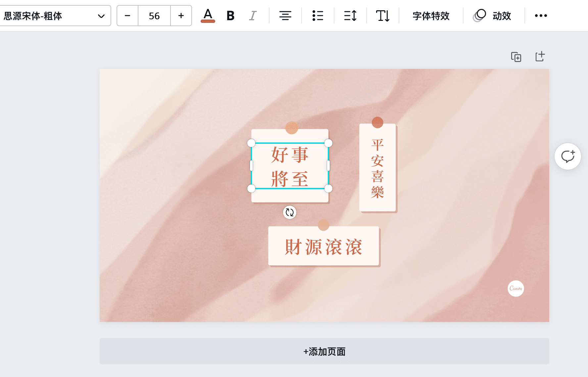
Task: Click the pin dot above the 平安喜樂 card
Action: (377, 122)
